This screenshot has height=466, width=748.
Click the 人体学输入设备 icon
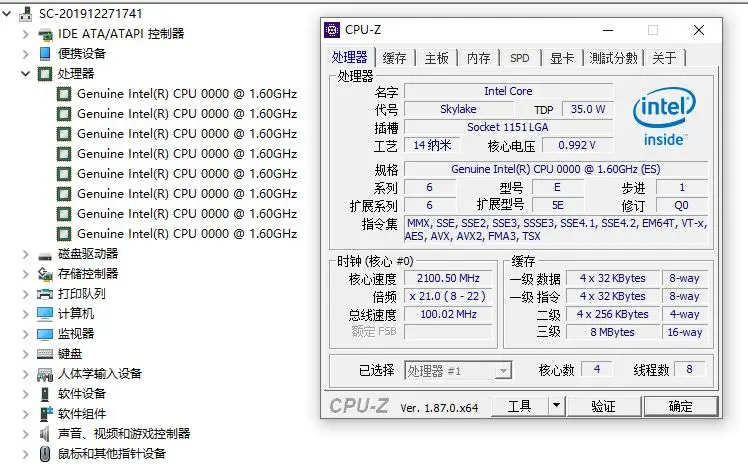(x=45, y=374)
